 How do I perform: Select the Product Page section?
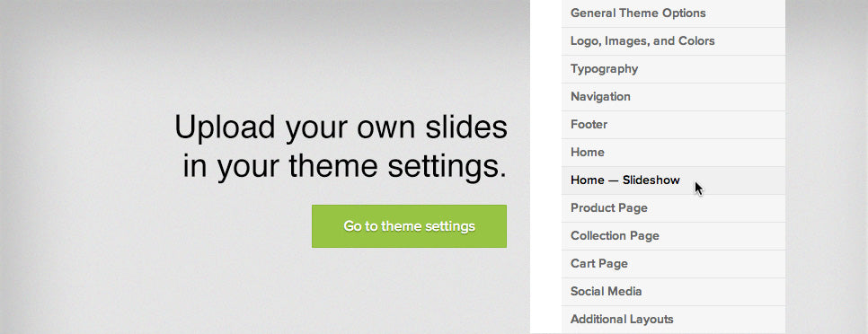(673, 208)
